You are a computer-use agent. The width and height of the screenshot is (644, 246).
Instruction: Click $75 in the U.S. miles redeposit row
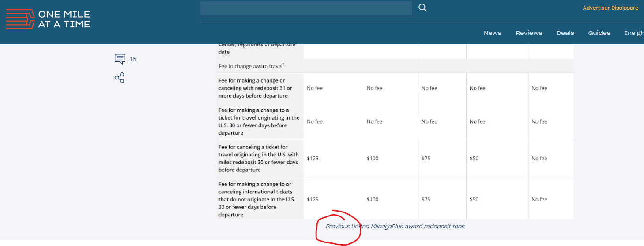click(426, 159)
